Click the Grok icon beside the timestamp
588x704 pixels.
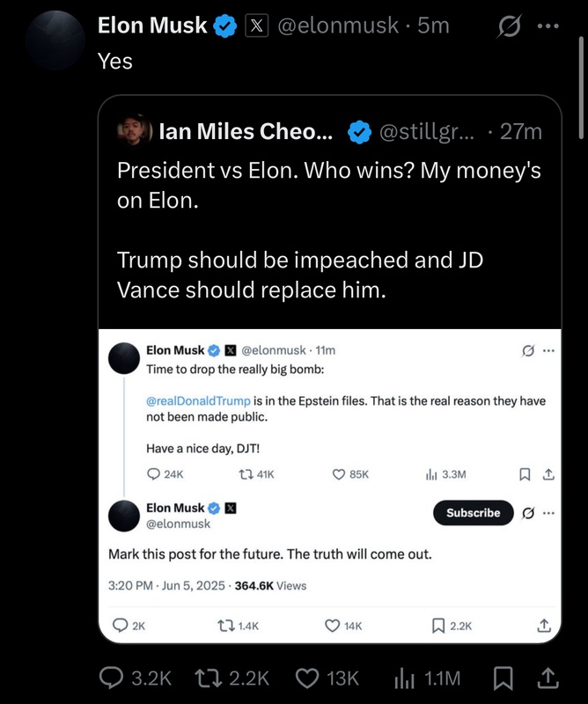click(510, 26)
